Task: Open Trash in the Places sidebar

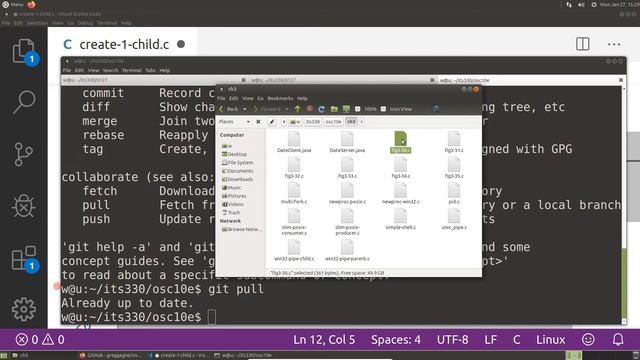Action: [x=231, y=213]
